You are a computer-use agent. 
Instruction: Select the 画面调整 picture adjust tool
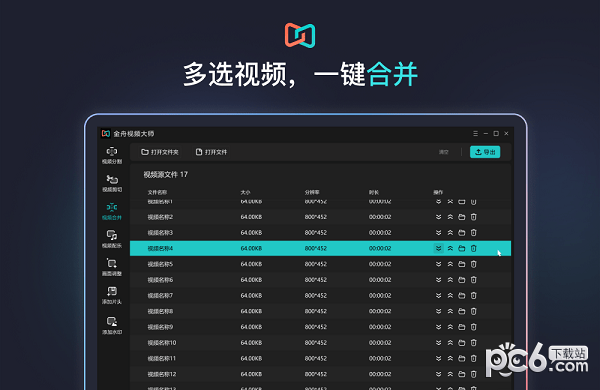click(x=112, y=267)
